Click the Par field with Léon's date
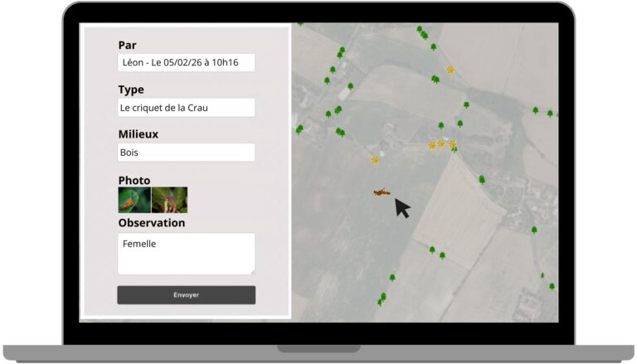The height and width of the screenshot is (364, 637). [186, 63]
